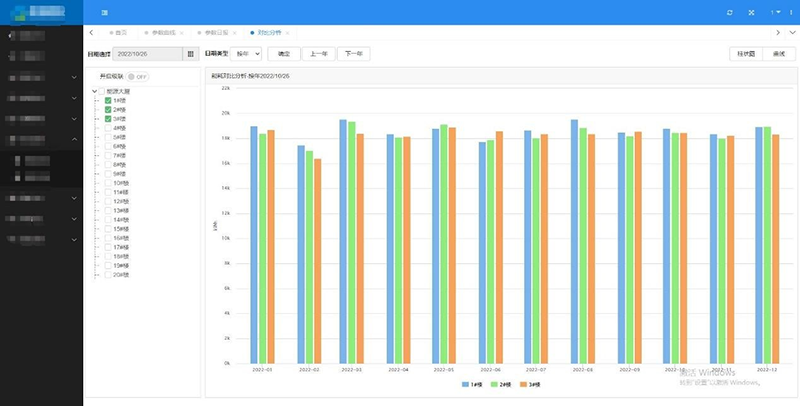Close the 首页 tab with its x icon

click(132, 33)
